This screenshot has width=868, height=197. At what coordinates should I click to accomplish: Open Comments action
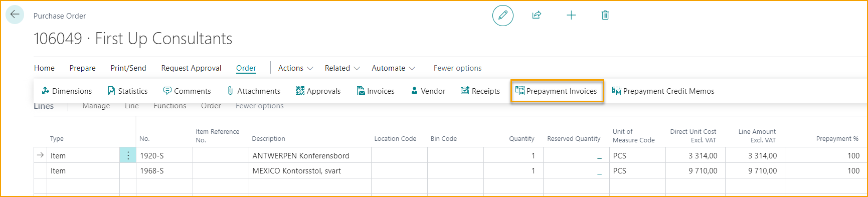click(187, 91)
